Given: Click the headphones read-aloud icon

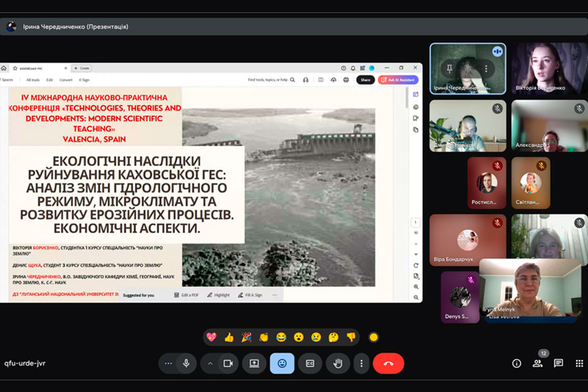Looking at the screenshot, I should pos(306,80).
